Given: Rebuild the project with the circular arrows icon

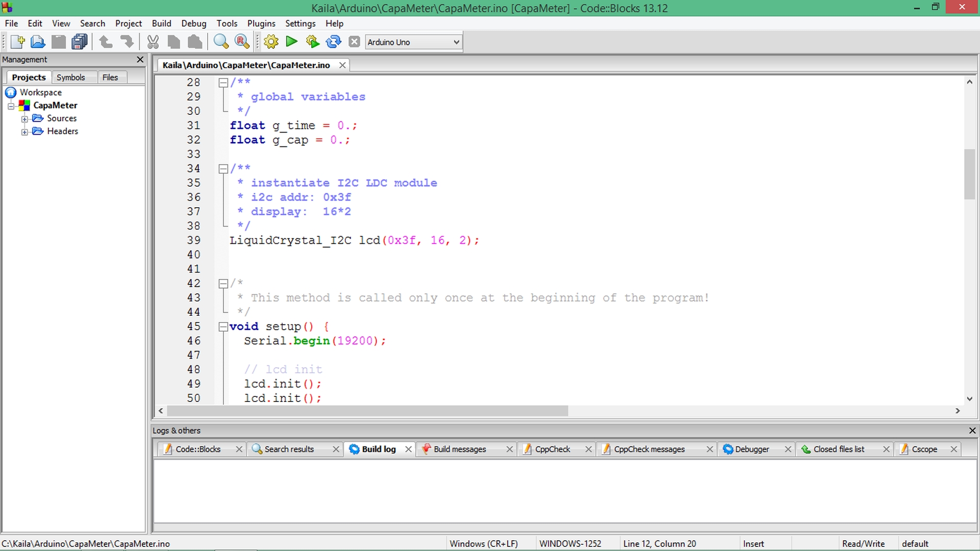Looking at the screenshot, I should 333,42.
